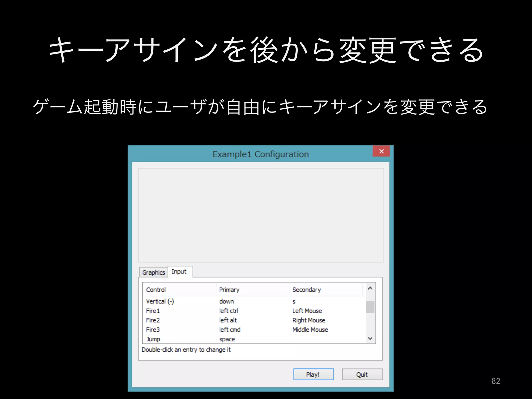
Task: Click the list scrollbar up arrow
Action: (370, 288)
